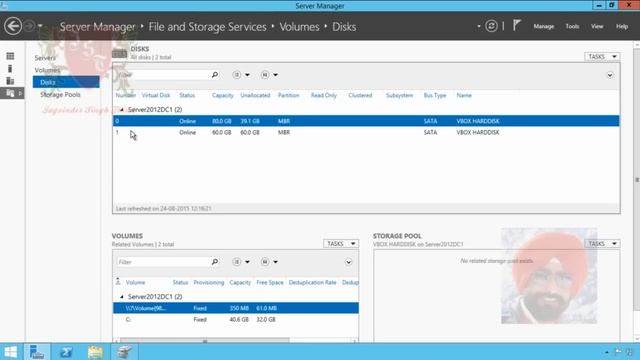
Task: Select the C: volume row
Action: (x=236, y=320)
